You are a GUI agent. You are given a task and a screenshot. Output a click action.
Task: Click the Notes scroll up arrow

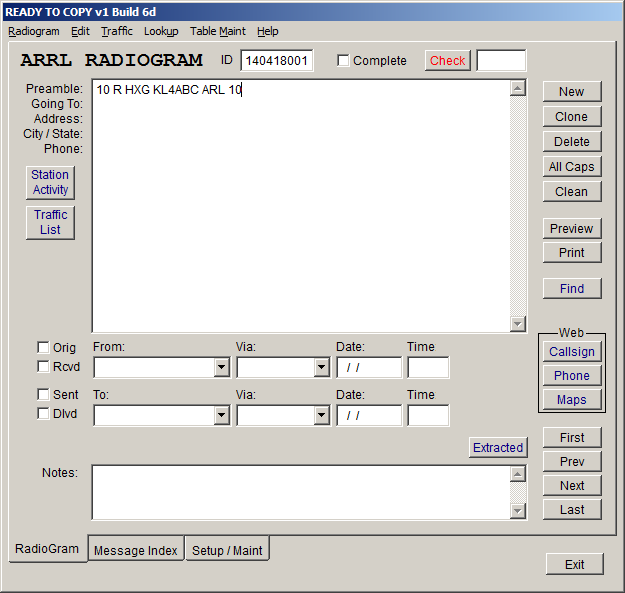point(518,474)
